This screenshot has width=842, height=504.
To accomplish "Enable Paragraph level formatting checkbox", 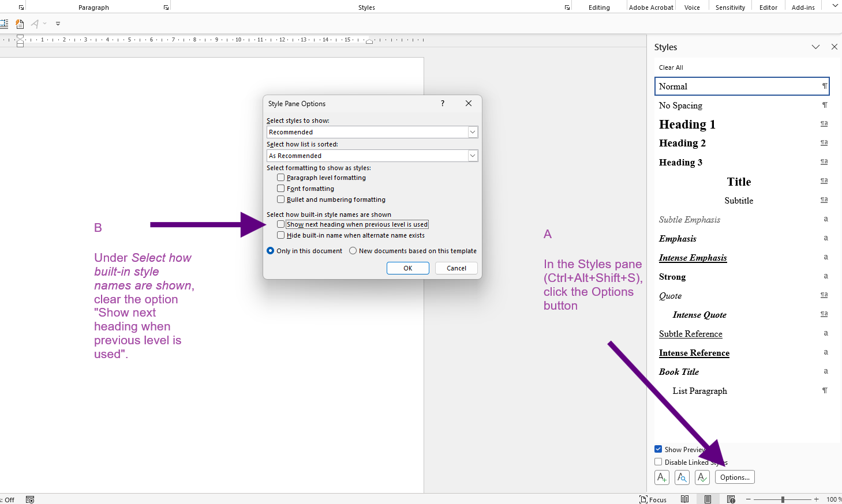I will (x=280, y=178).
